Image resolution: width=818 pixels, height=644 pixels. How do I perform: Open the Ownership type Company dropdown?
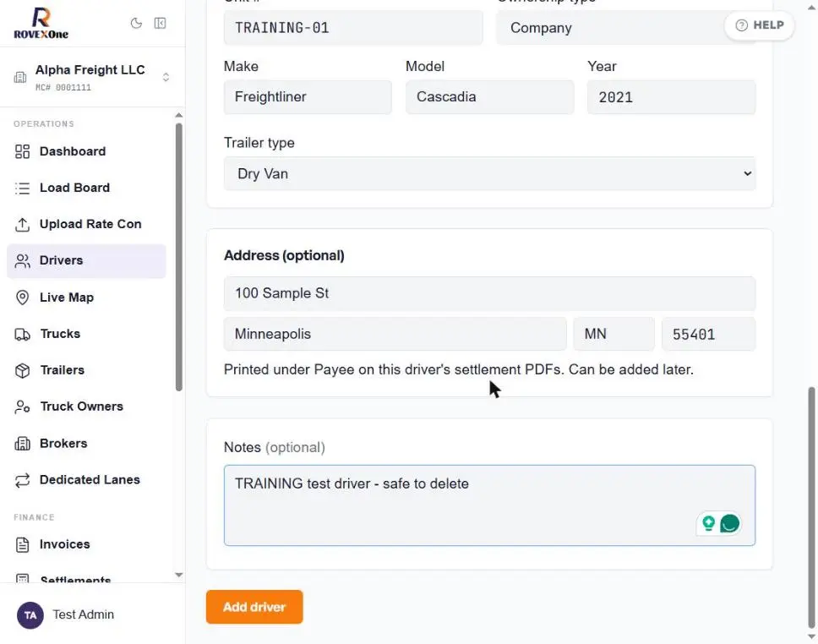tap(625, 28)
